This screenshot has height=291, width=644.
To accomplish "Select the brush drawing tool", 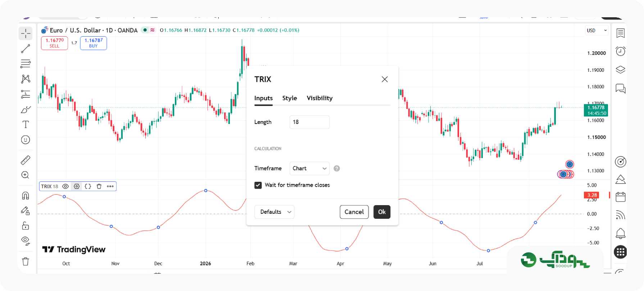I will [26, 110].
